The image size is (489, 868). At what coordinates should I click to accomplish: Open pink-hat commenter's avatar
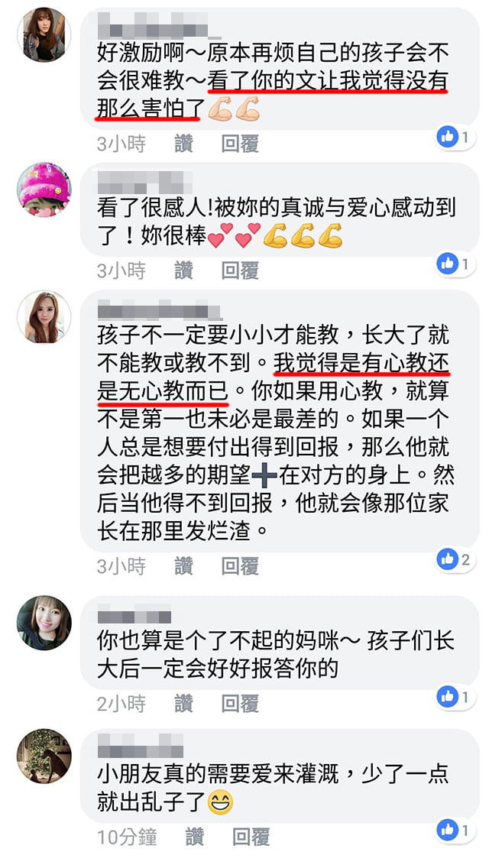click(x=44, y=189)
